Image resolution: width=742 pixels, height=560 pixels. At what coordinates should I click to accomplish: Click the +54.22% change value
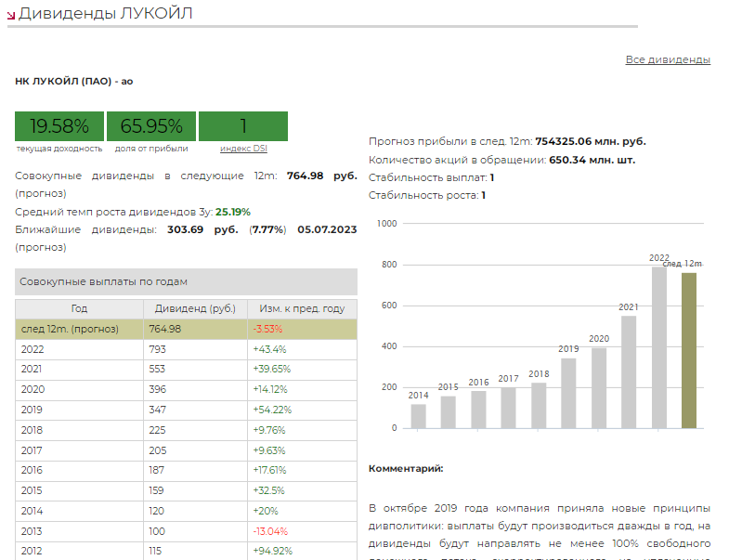click(x=272, y=410)
